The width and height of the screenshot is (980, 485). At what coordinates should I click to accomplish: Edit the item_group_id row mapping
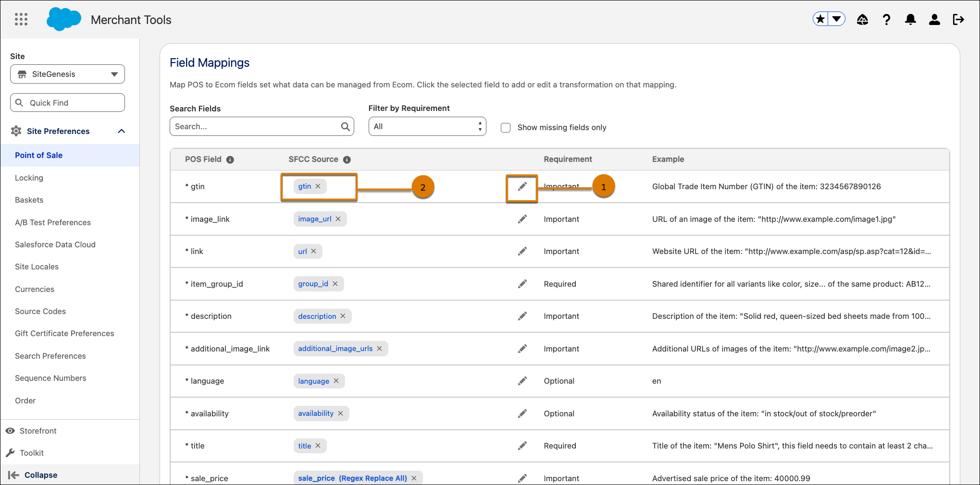522,284
